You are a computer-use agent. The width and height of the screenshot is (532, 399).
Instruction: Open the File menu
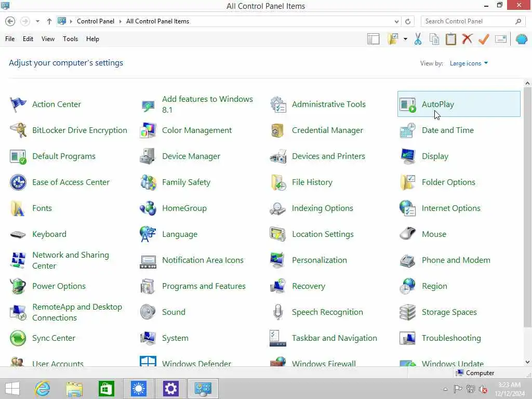coord(10,39)
